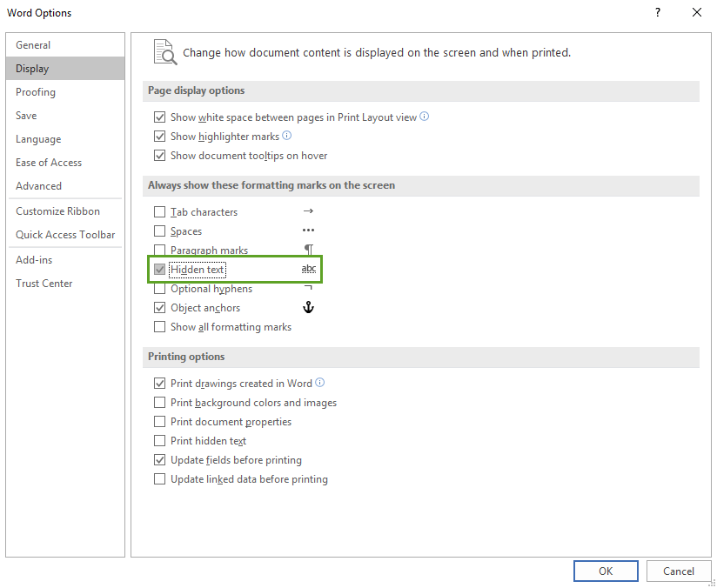Open Customize Ribbon settings
This screenshot has height=588, width=717.
[65, 211]
